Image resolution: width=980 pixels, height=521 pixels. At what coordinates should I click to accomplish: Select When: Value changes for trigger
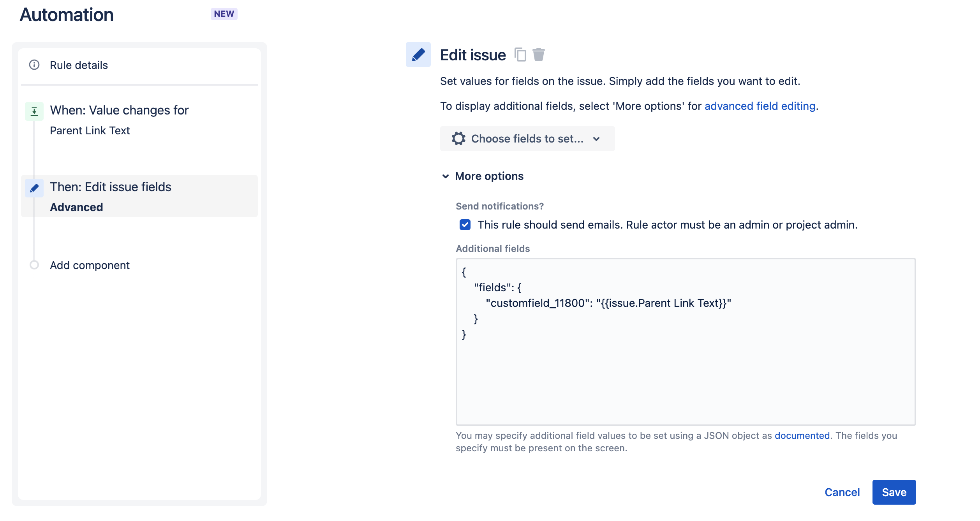pos(119,111)
